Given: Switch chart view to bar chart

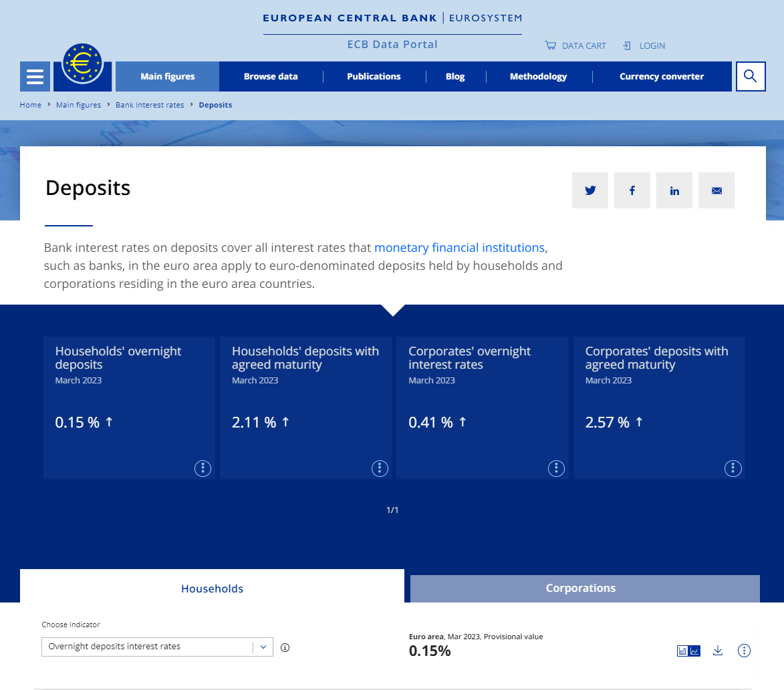Looking at the screenshot, I should click(682, 650).
